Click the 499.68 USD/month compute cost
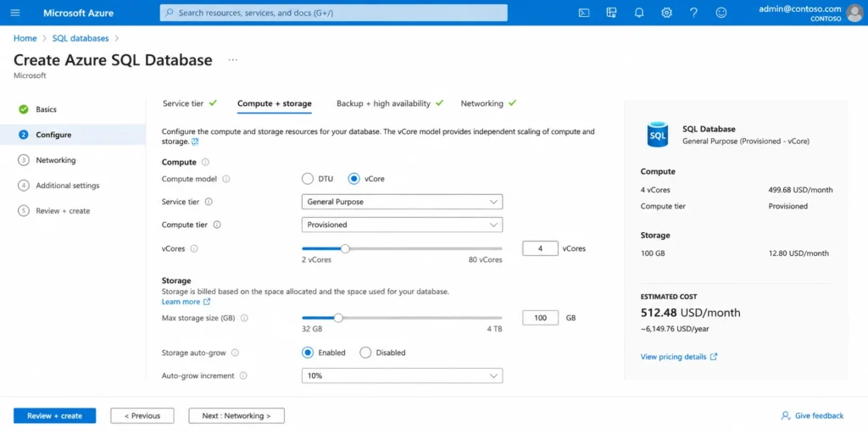Viewport: 868px width, 434px height. point(800,190)
